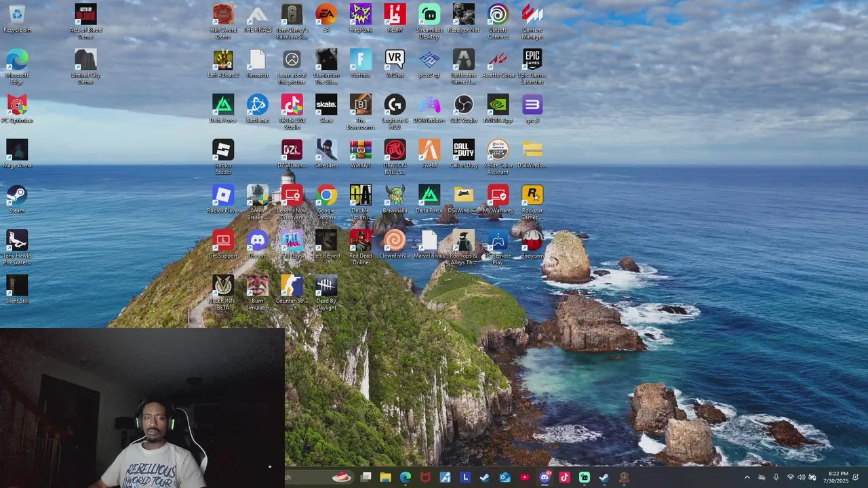Open the Skate. desktop icon
Screen dimensions: 868x488
pyautogui.click(x=326, y=109)
